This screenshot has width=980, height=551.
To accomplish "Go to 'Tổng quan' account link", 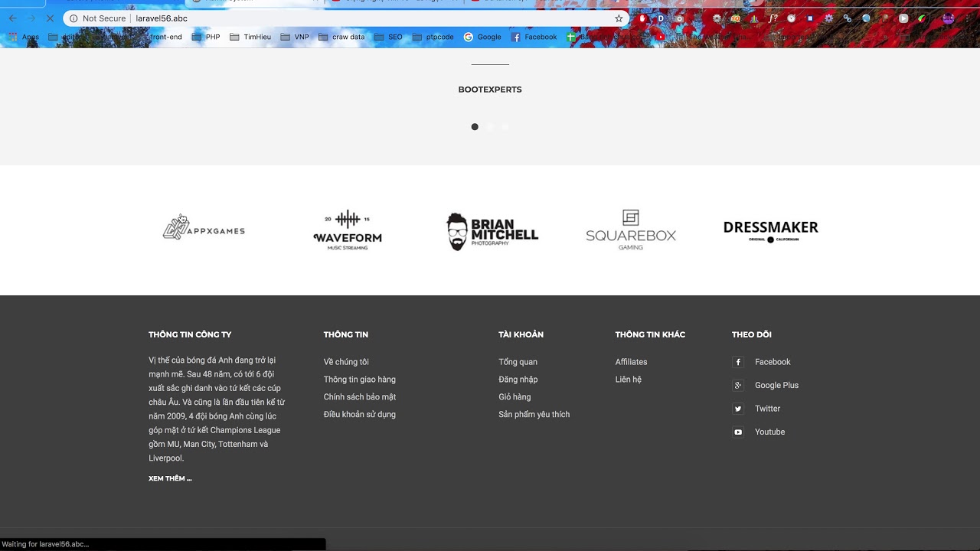I will click(518, 362).
